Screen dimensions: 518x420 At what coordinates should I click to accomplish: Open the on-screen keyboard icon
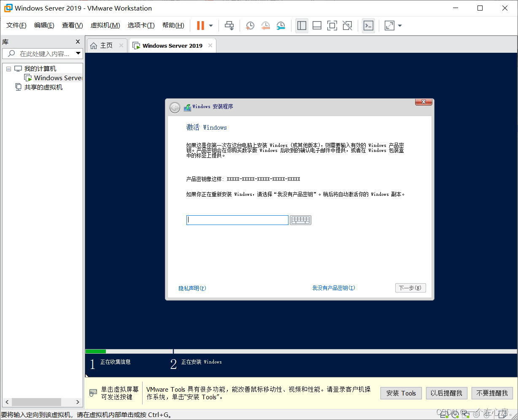pyautogui.click(x=300, y=220)
